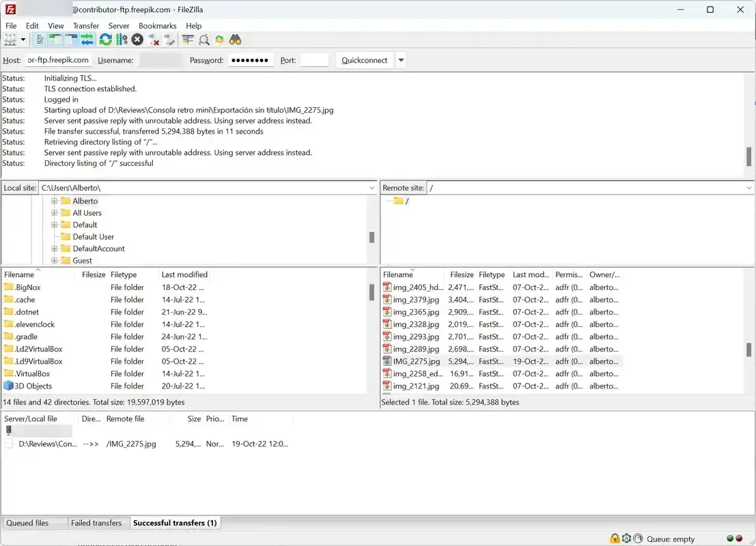756x546 pixels.
Task: Toggle remote directory tree display
Action: pyautogui.click(x=71, y=40)
